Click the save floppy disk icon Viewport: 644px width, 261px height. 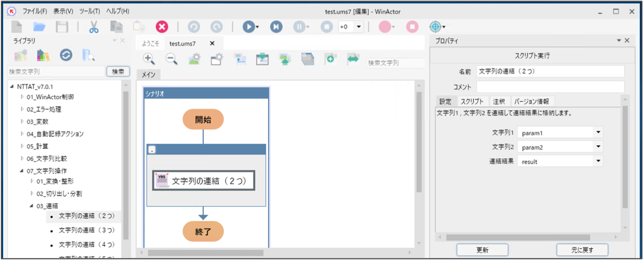[x=62, y=26]
